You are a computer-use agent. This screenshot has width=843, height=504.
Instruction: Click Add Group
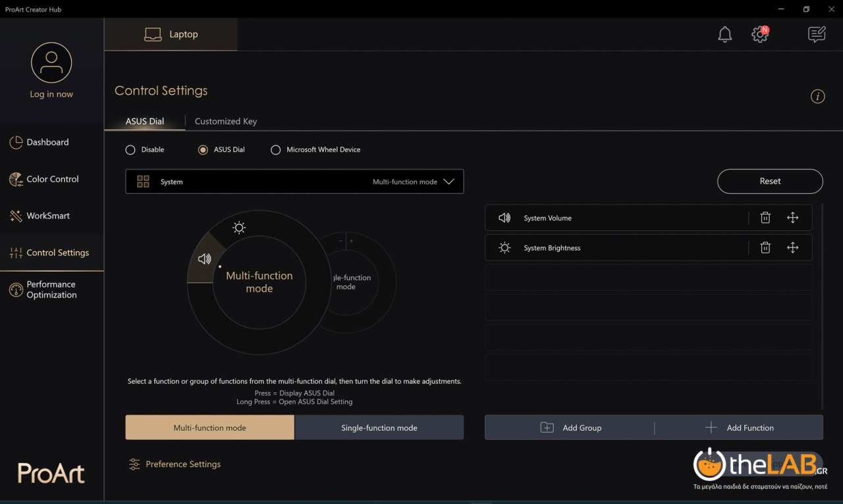pos(572,427)
